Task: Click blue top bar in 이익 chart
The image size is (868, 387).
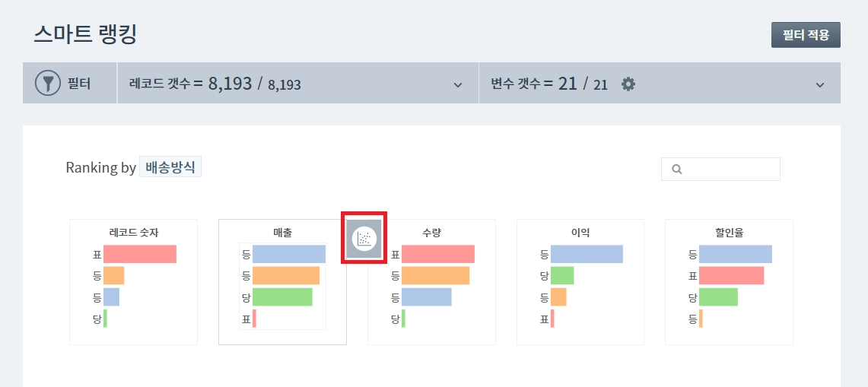Action: 587,254
